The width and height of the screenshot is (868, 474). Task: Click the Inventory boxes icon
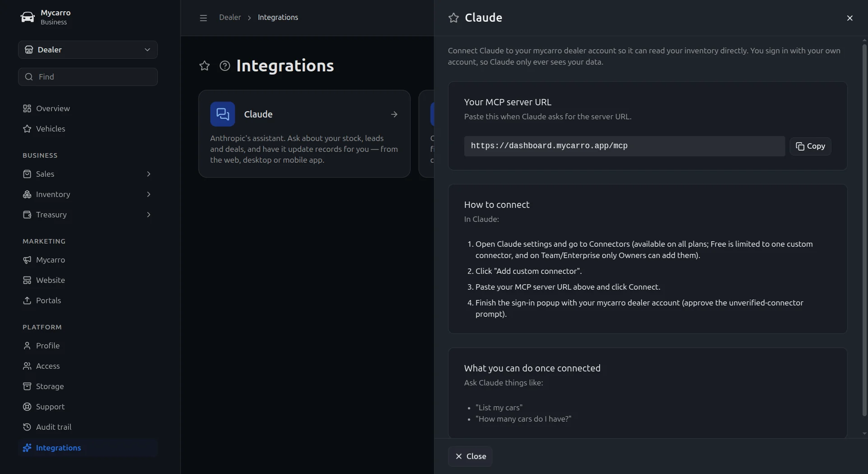click(x=27, y=194)
